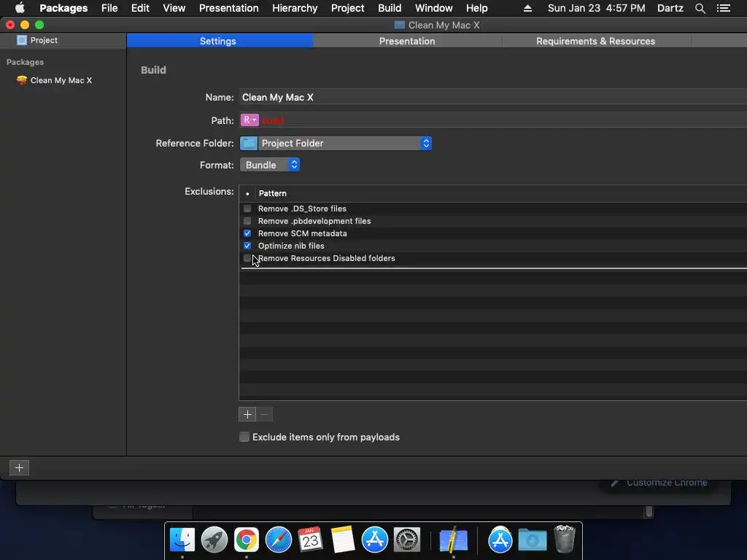Screen dimensions: 747x560
Task: Open Reference Folder popup menu
Action: point(336,144)
